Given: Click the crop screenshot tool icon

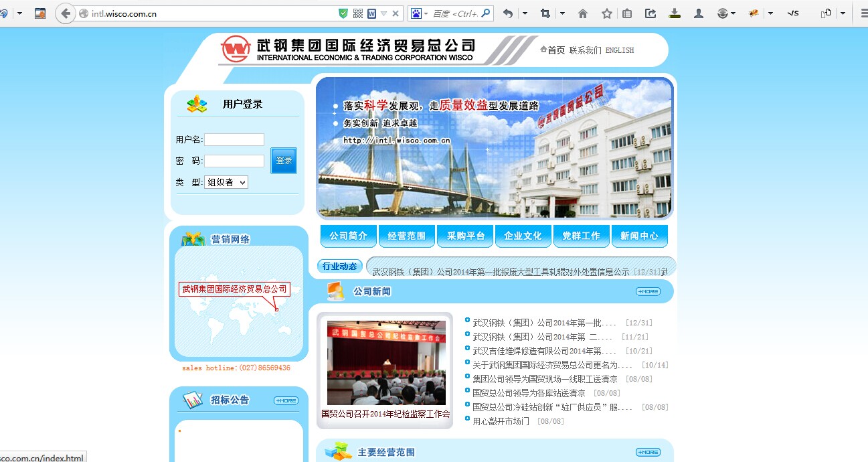Looking at the screenshot, I should [x=545, y=13].
